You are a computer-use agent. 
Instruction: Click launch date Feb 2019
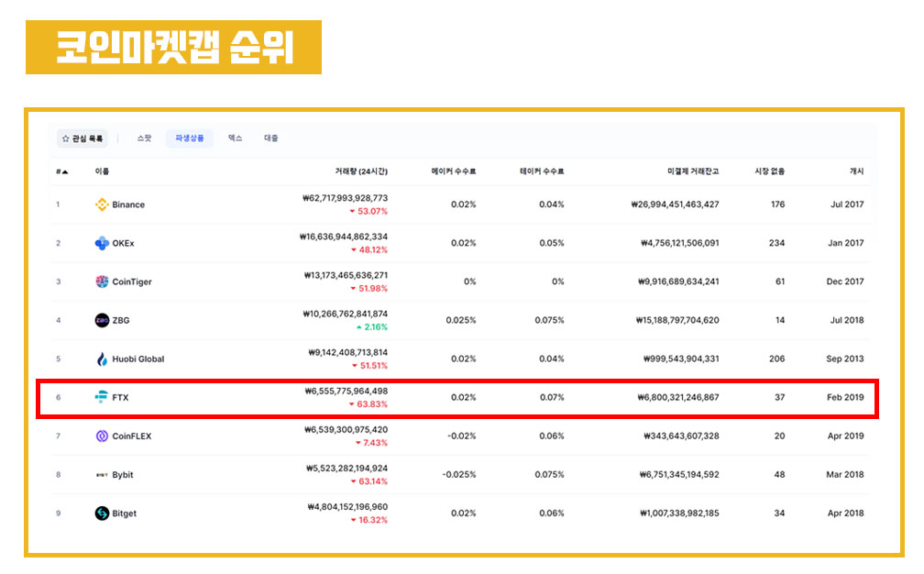[845, 398]
